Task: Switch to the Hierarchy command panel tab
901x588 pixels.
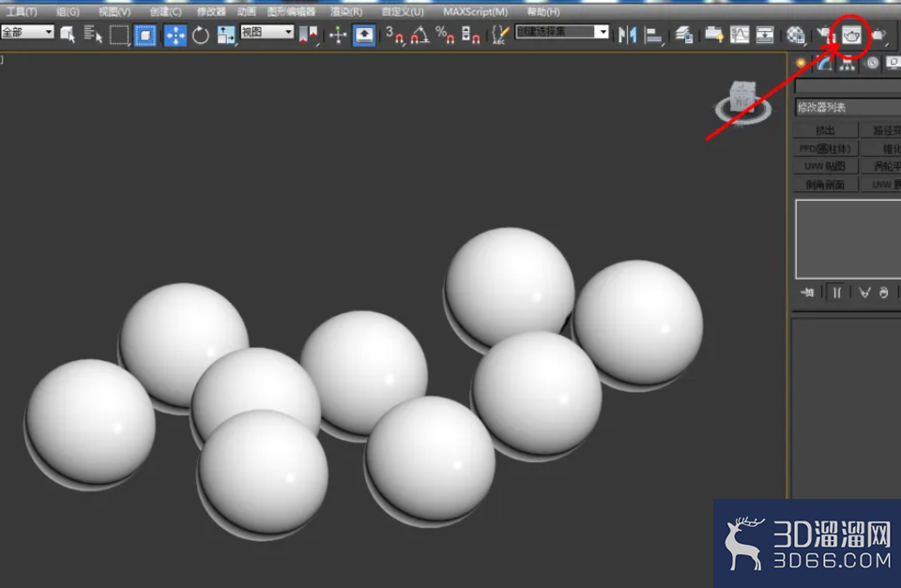Action: pyautogui.click(x=847, y=63)
